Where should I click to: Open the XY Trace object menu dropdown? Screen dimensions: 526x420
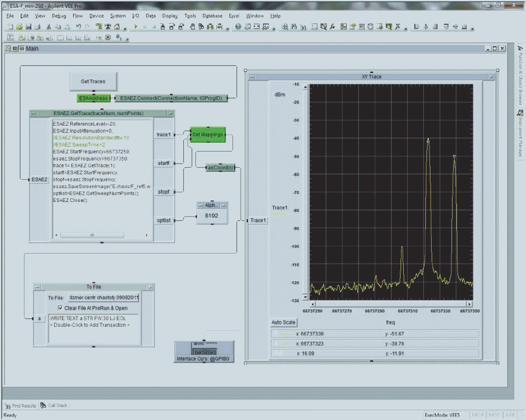(x=491, y=77)
